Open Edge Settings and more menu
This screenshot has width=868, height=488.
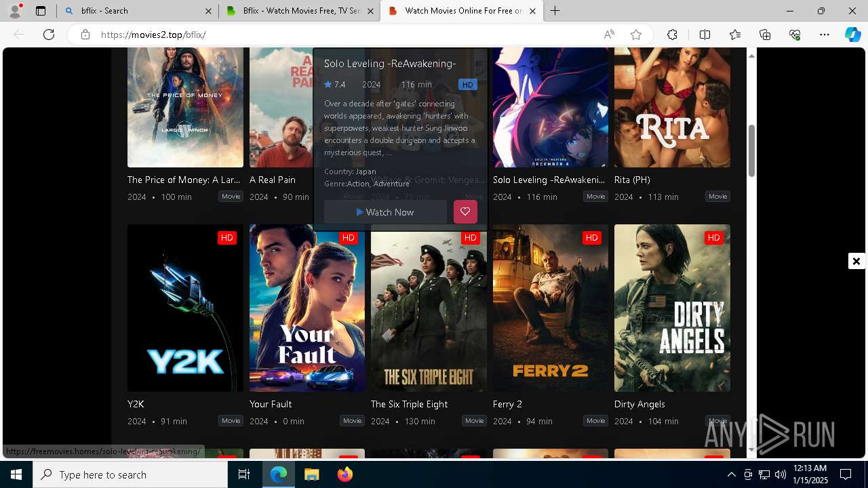825,35
